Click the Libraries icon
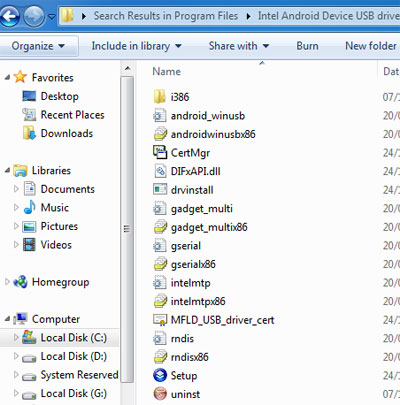 click(x=20, y=170)
